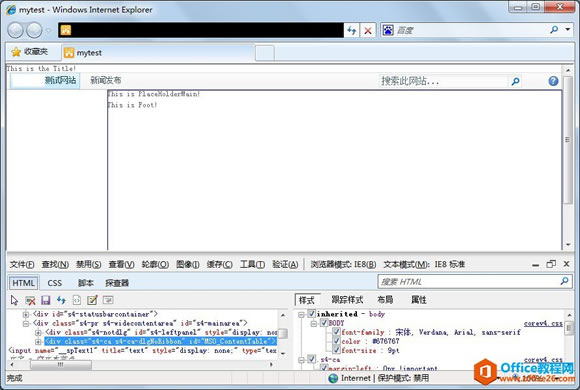Refresh the DOM tree in developer tools
The image size is (580, 390).
[x=61, y=300]
